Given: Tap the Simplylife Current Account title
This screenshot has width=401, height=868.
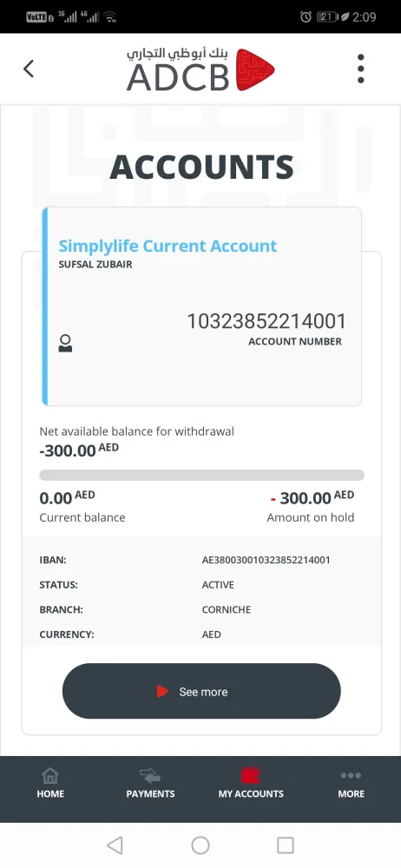Looking at the screenshot, I should 168,246.
